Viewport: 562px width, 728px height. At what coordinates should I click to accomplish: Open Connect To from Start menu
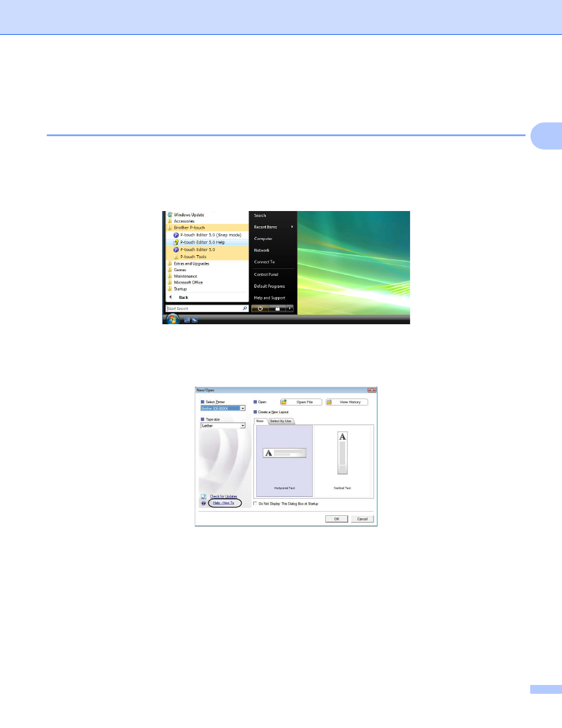click(265, 262)
